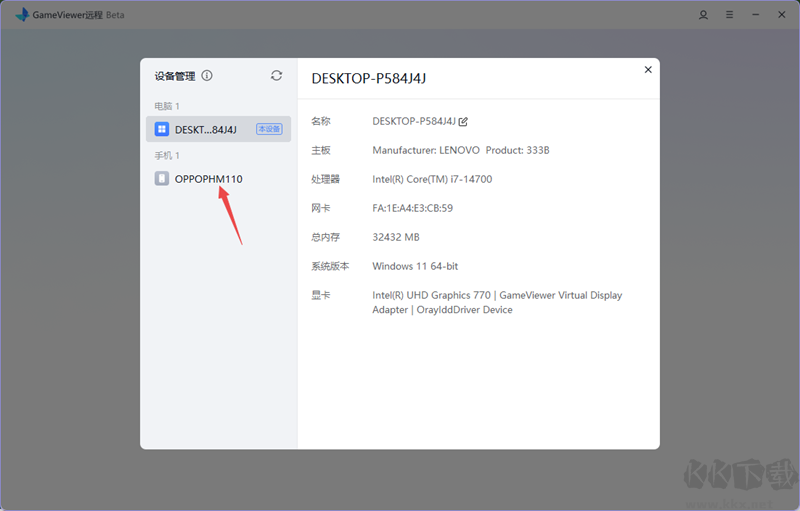Screen dimensions: 800x511
Task: Click the Windows 11 64-bit system version
Action: point(415,266)
